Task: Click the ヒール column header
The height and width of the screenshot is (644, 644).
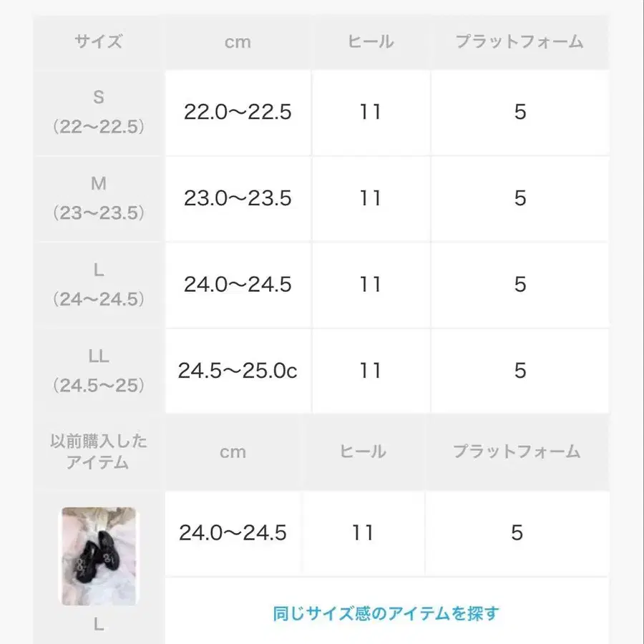Action: tap(369, 42)
